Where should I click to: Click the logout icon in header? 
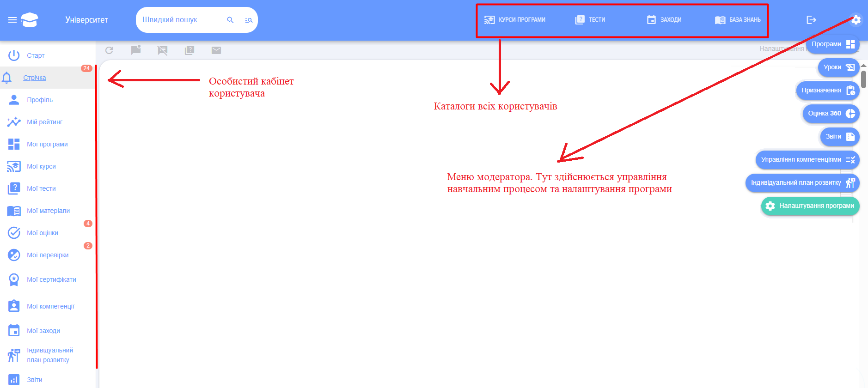pyautogui.click(x=811, y=20)
